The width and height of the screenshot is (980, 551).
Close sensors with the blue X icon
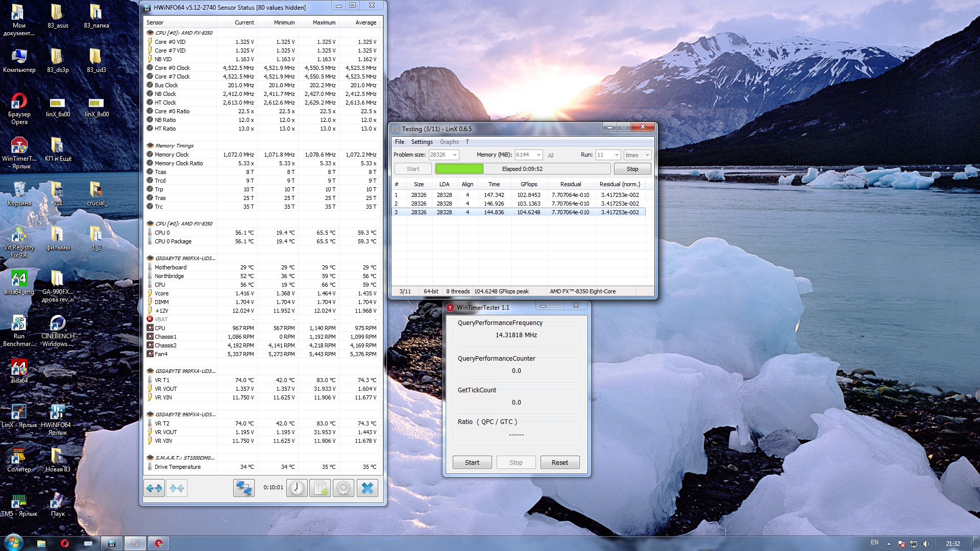coord(367,488)
